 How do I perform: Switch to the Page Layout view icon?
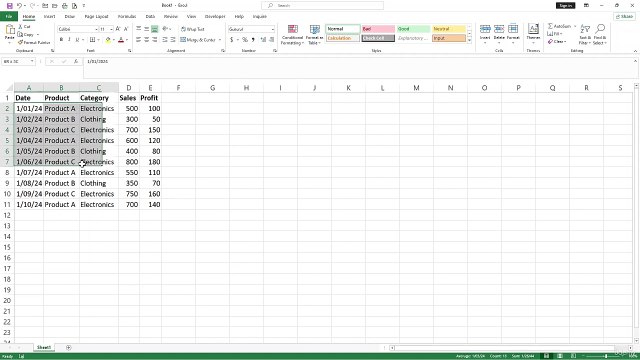tap(560, 356)
